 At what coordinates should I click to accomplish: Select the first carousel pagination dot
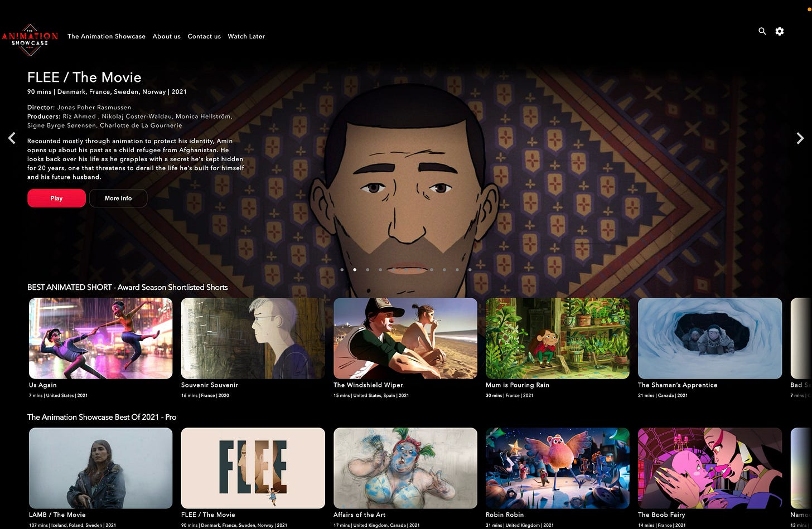(342, 270)
